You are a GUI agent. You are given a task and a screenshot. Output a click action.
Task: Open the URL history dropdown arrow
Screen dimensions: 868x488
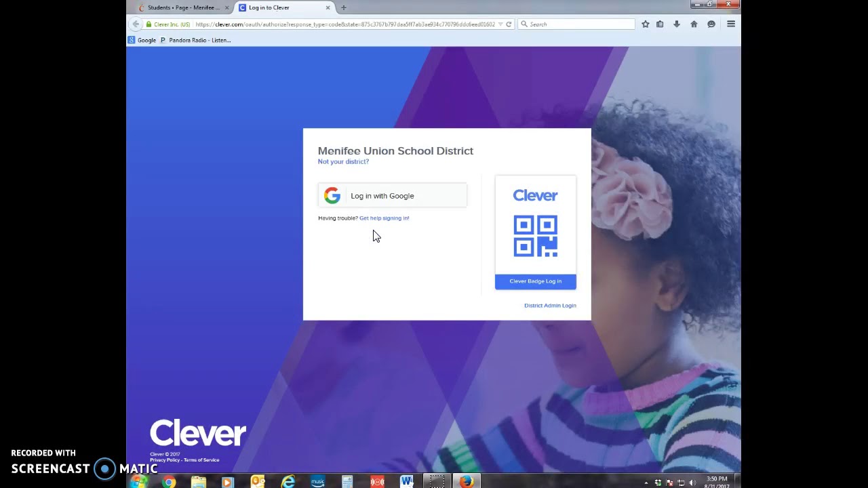click(500, 24)
